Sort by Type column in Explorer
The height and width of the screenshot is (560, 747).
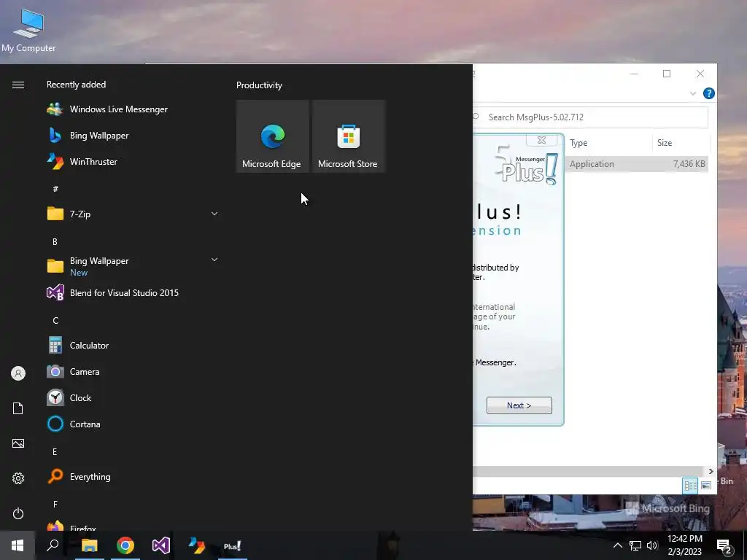608,143
